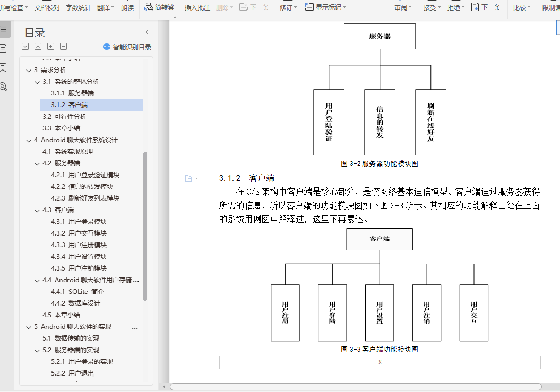This screenshot has width=560, height=392.
Task: Open the outline panel sidebar icon
Action: [4, 29]
